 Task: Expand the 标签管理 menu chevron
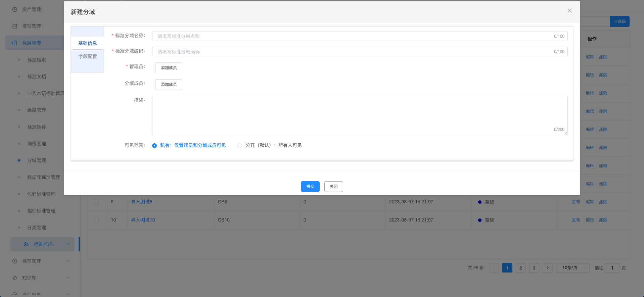tap(68, 261)
